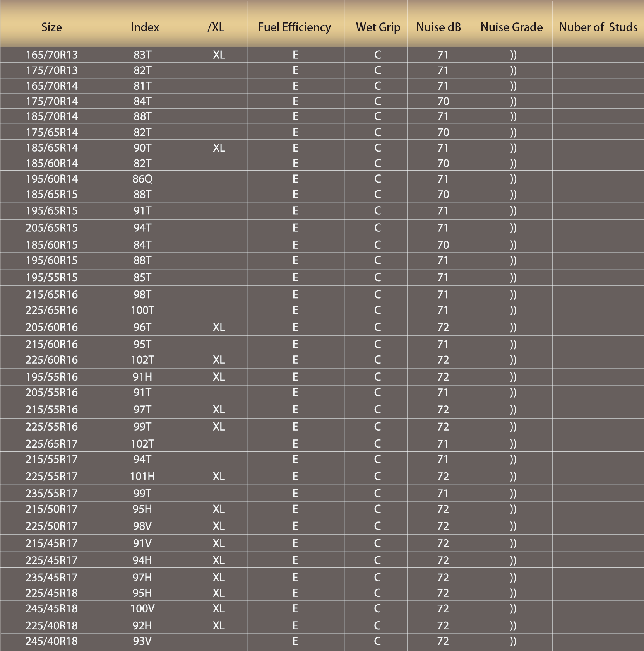Click the 92H index value

[142, 625]
